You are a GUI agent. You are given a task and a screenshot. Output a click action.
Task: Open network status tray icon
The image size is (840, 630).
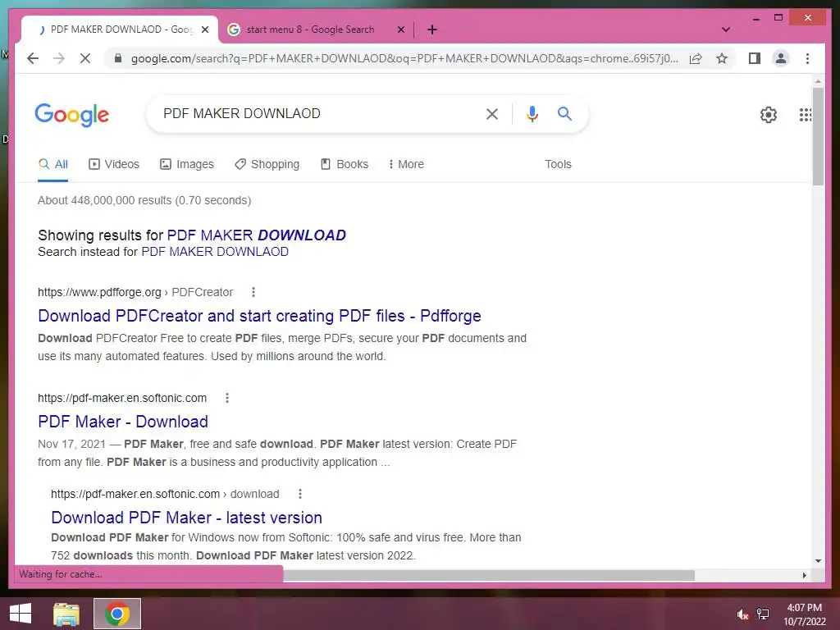point(763,614)
